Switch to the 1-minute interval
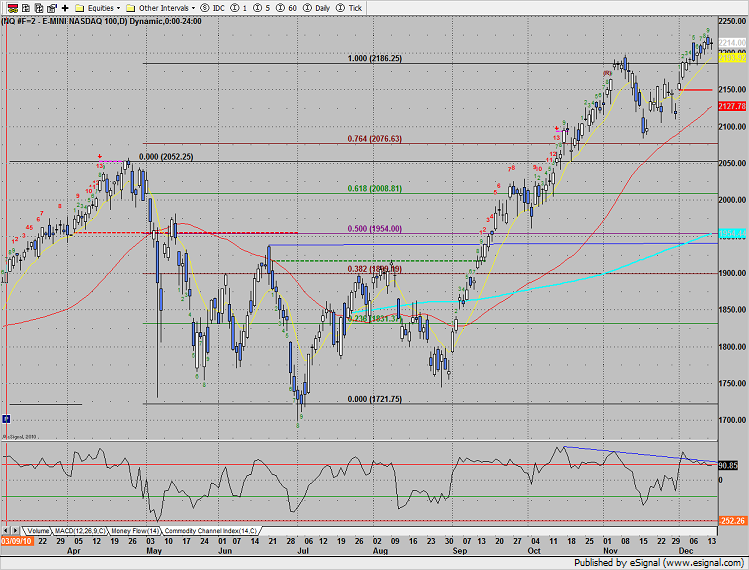The width and height of the screenshot is (749, 570). coord(239,8)
